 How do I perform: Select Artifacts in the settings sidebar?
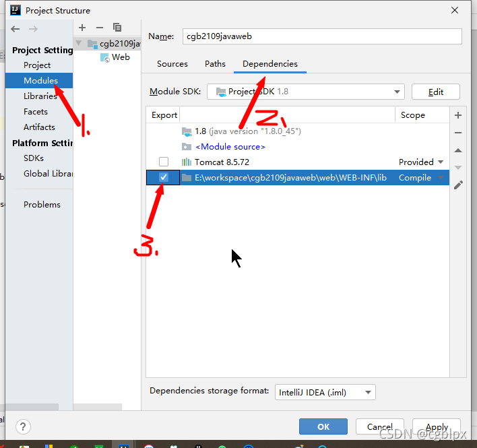[39, 127]
